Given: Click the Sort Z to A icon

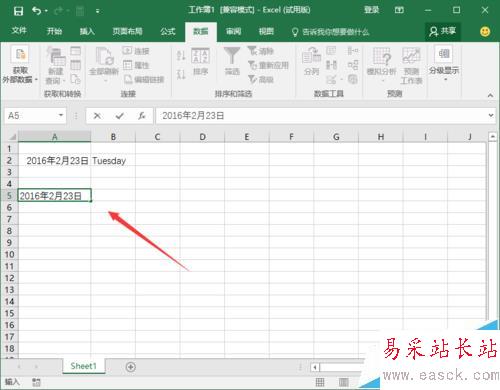Looking at the screenshot, I should click(181, 74).
